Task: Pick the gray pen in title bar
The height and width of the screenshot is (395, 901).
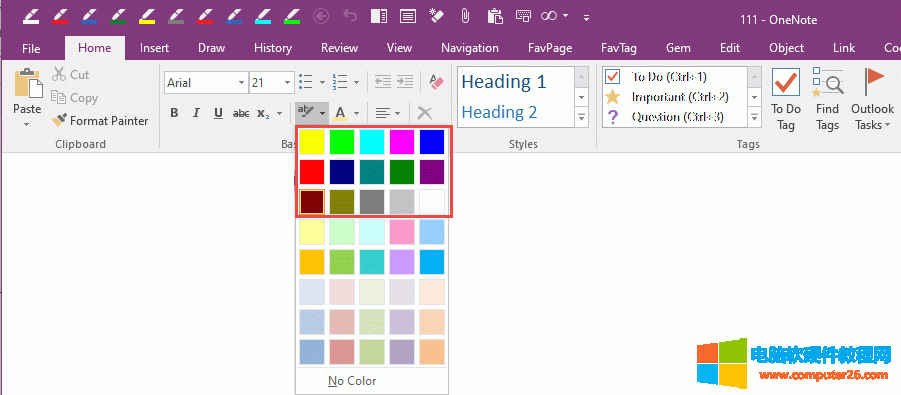Action: [176, 16]
